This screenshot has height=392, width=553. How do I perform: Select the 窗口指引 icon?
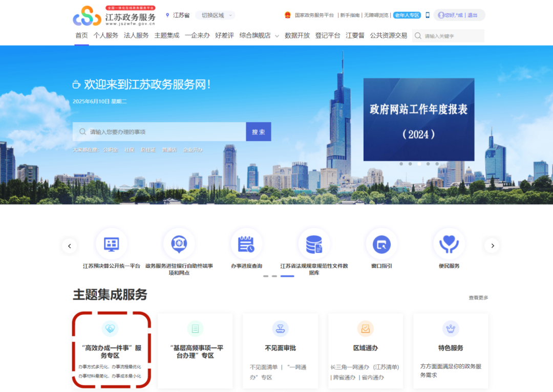(x=381, y=244)
